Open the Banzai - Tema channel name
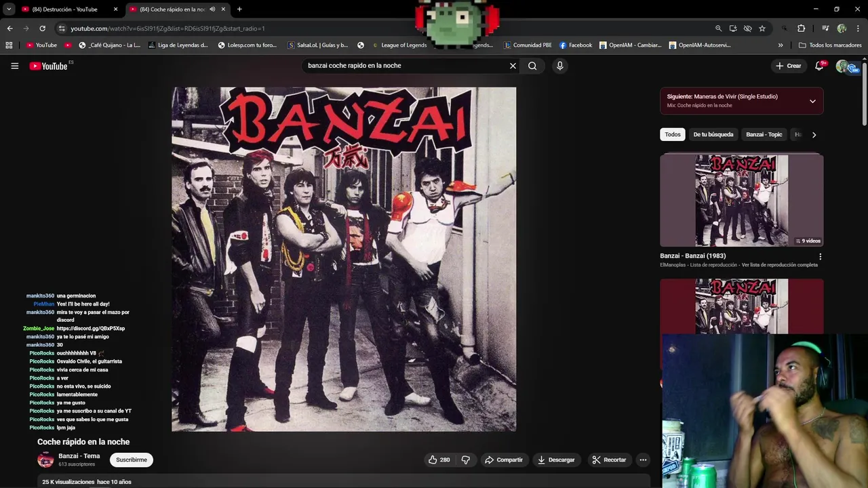The image size is (868, 488). [79, 456]
